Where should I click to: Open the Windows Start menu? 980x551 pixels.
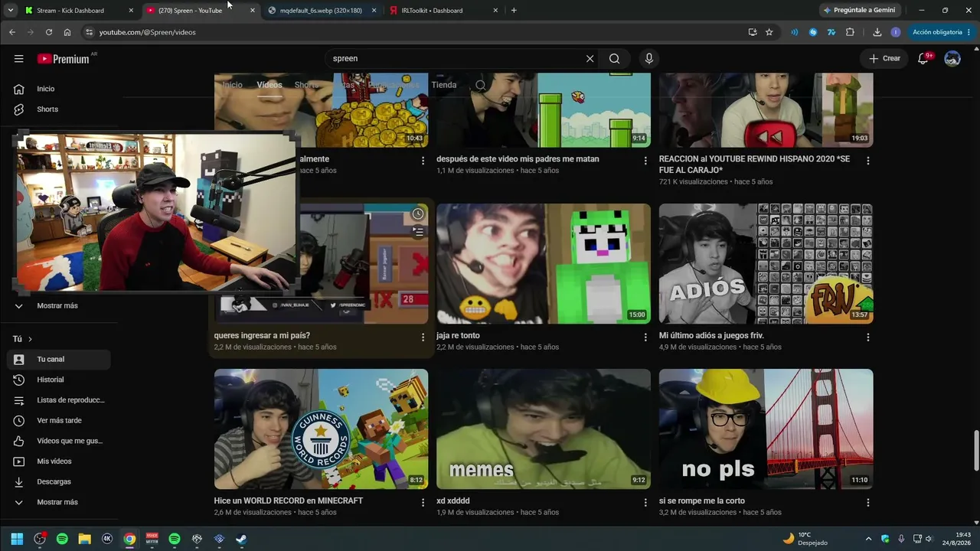pyautogui.click(x=17, y=539)
